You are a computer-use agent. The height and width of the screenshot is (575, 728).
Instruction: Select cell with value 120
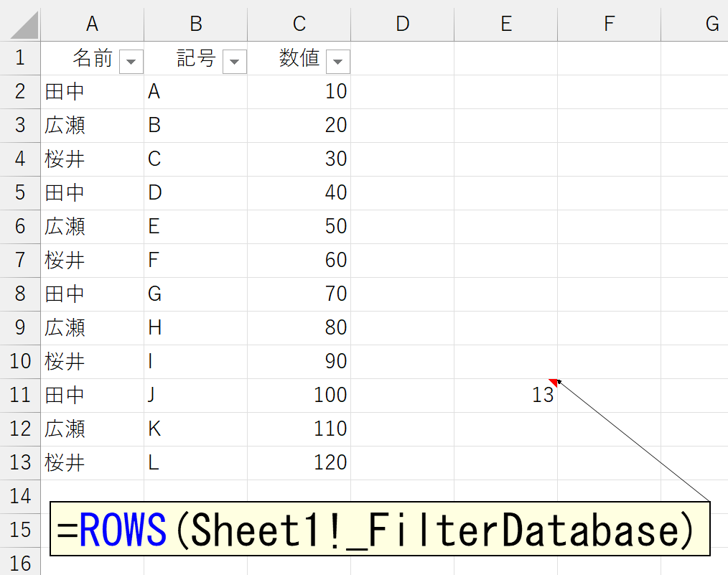pyautogui.click(x=299, y=462)
